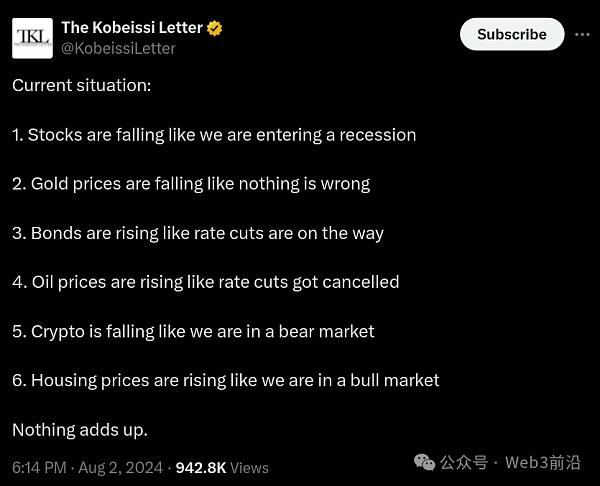Open The Kobeissi Letter display name
Screen dimensions: 600x486
[x=132, y=28]
